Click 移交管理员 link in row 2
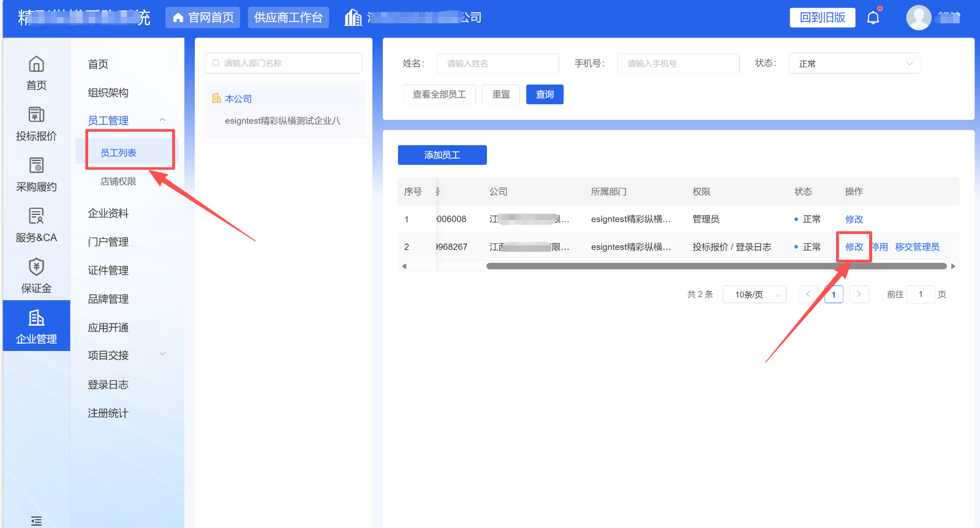Viewport: 980px width, 528px height. pyautogui.click(x=917, y=247)
